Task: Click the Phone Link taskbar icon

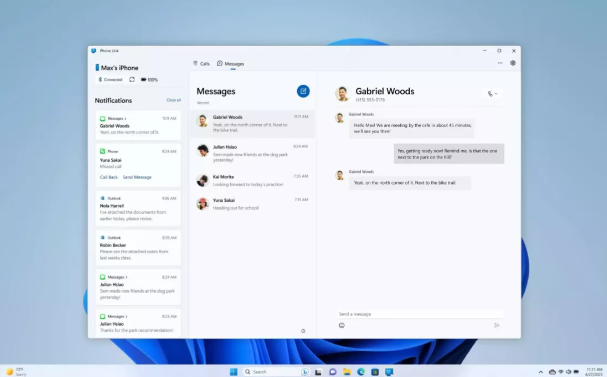Action: tap(389, 372)
